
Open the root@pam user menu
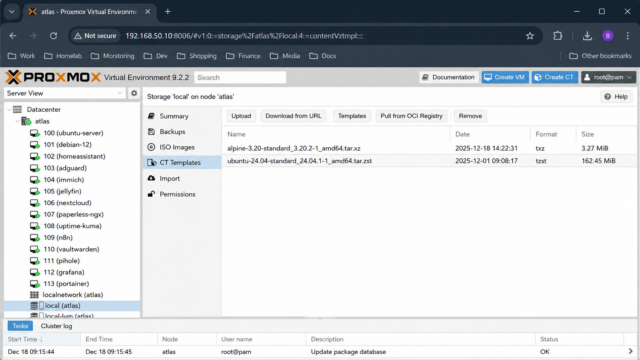(608, 77)
